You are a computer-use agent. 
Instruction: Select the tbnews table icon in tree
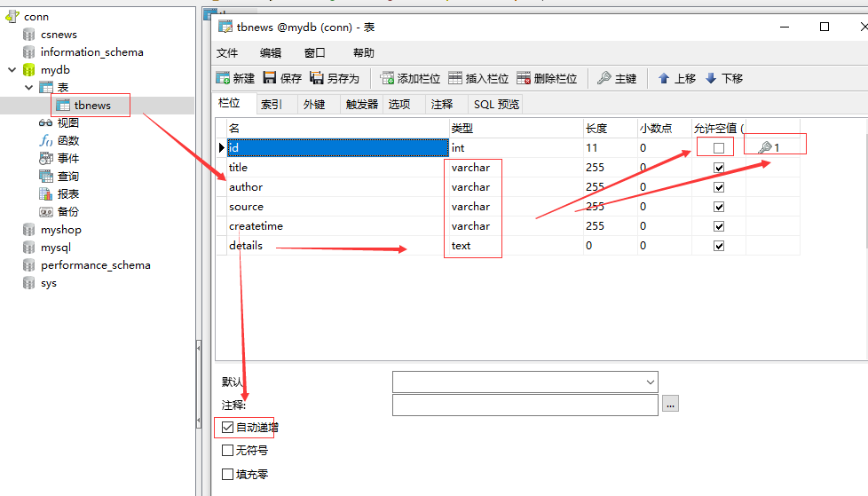pos(63,106)
